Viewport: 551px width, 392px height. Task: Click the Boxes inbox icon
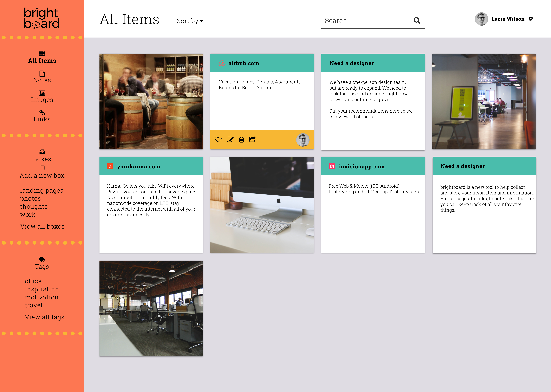(42, 152)
